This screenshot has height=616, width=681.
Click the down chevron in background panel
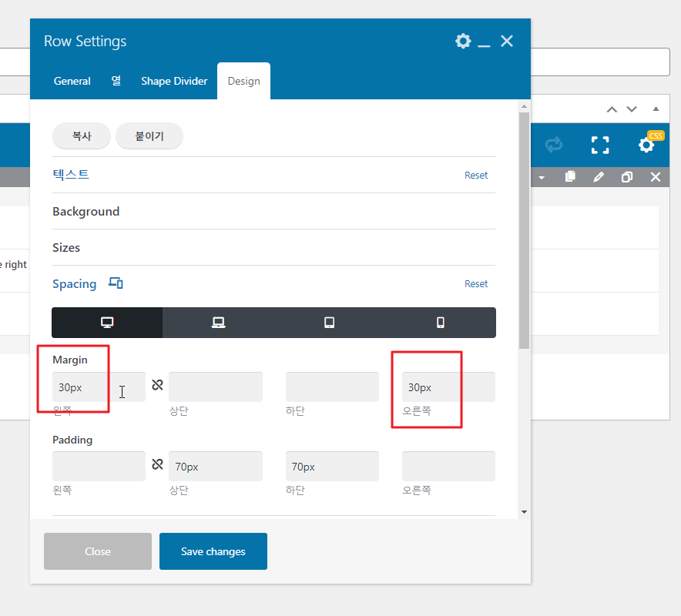coord(632,109)
